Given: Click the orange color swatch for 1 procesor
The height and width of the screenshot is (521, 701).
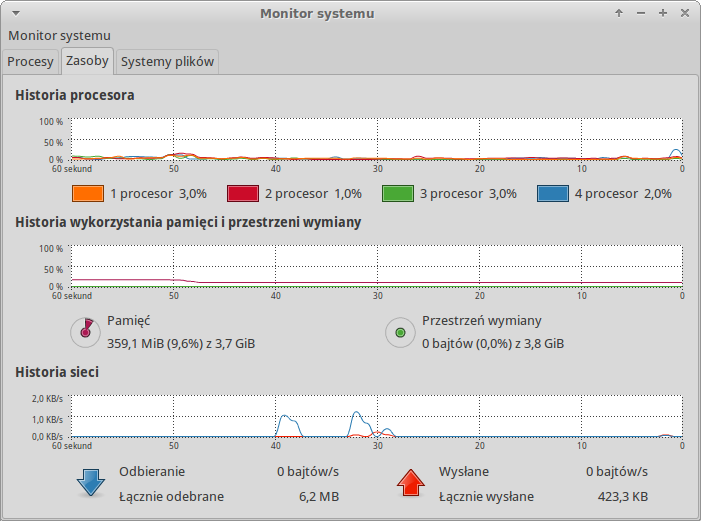Looking at the screenshot, I should tap(88, 193).
